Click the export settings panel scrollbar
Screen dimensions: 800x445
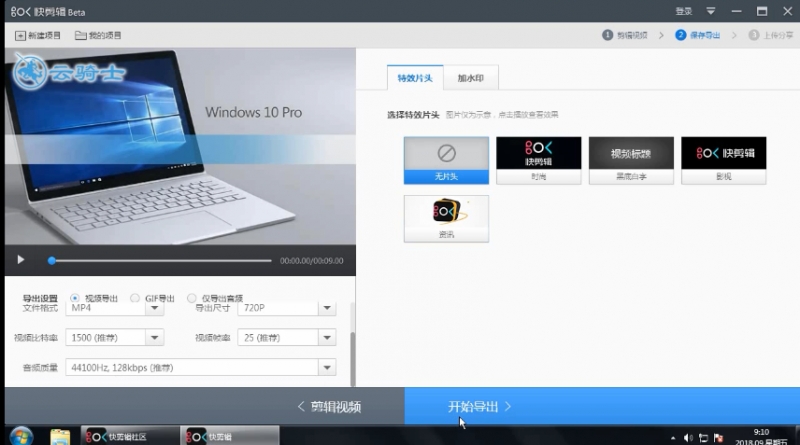click(352, 359)
